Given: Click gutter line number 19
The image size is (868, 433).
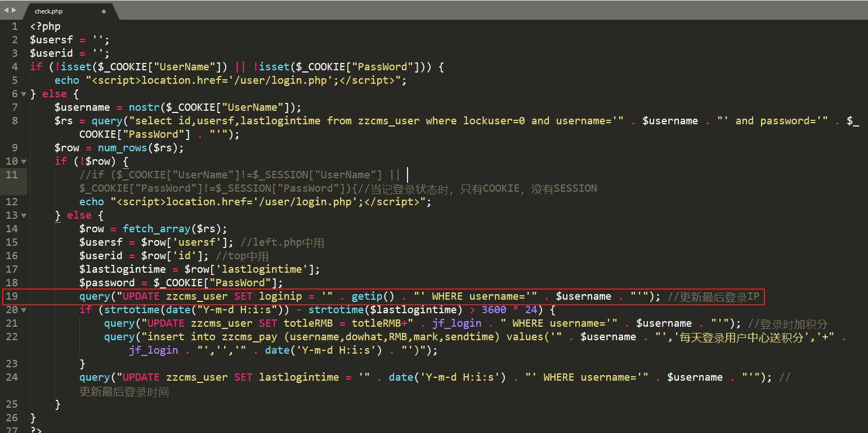Looking at the screenshot, I should point(12,296).
